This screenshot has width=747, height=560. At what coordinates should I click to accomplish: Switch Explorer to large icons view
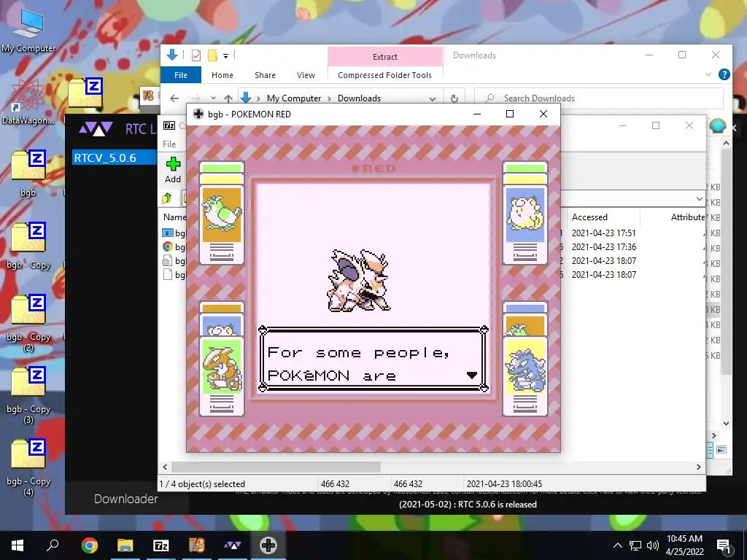(x=721, y=449)
